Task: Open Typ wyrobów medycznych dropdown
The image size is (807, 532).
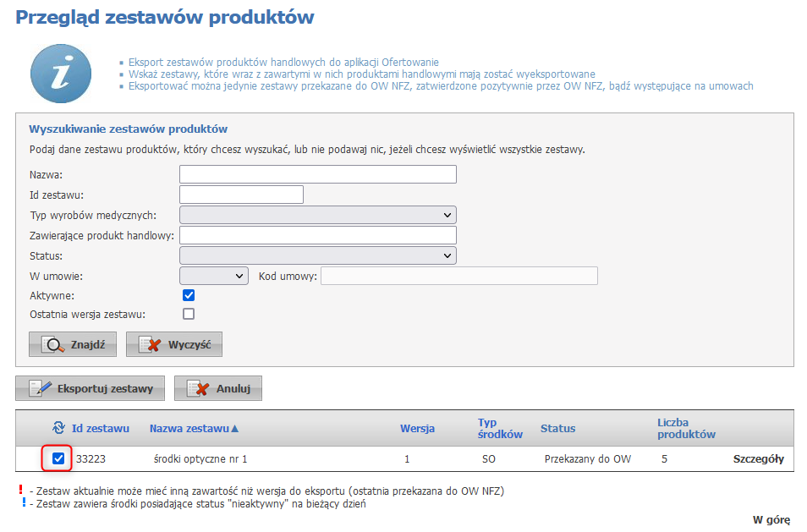Action: (317, 215)
